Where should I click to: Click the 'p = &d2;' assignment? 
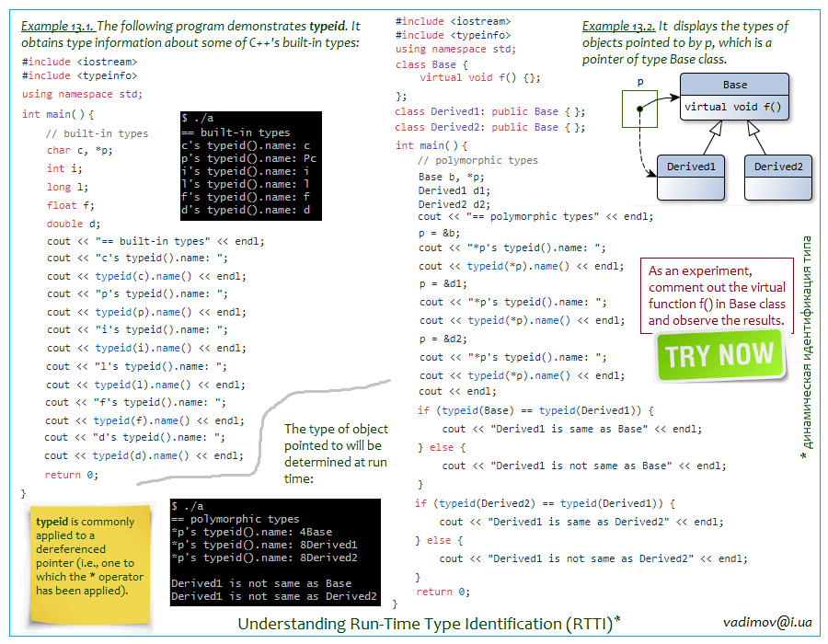pos(443,339)
